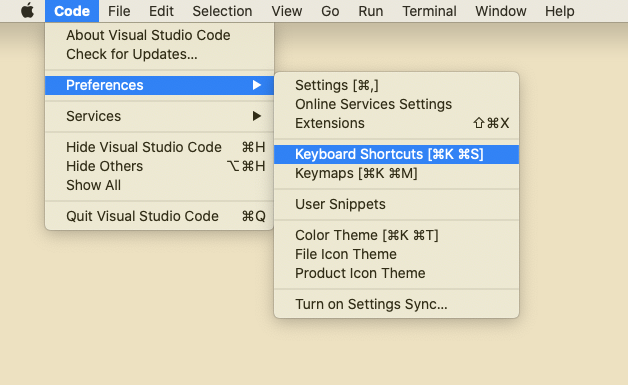Open the Selection menu
Image resolution: width=628 pixels, height=385 pixels.
(x=222, y=11)
